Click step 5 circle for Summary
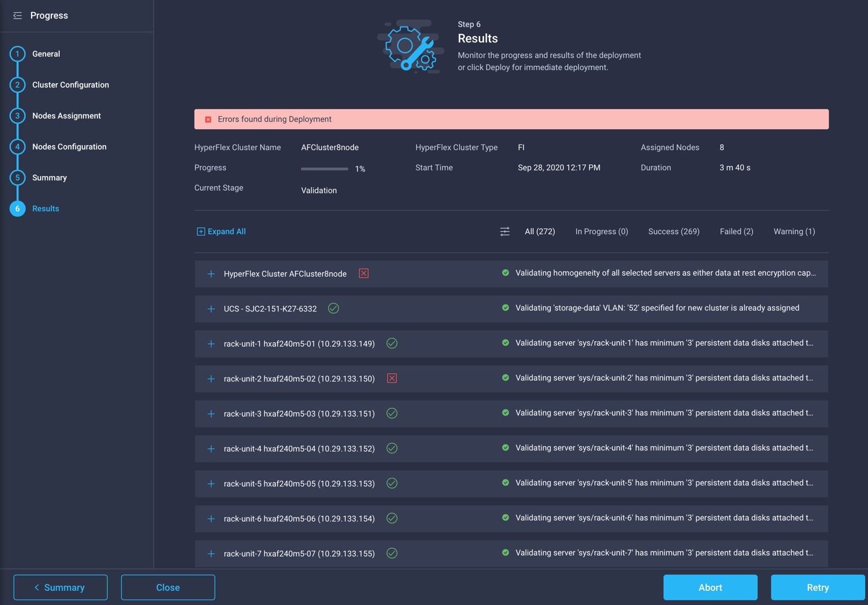 (x=17, y=178)
